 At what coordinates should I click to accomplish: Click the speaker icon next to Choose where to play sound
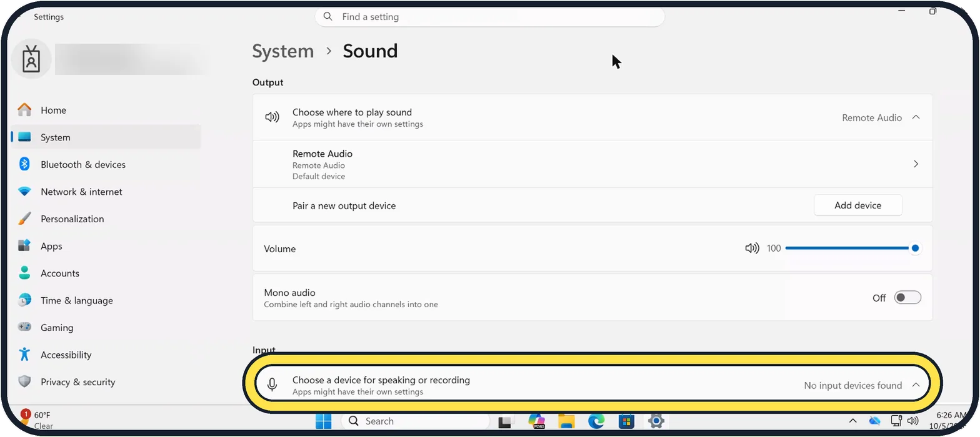(272, 117)
